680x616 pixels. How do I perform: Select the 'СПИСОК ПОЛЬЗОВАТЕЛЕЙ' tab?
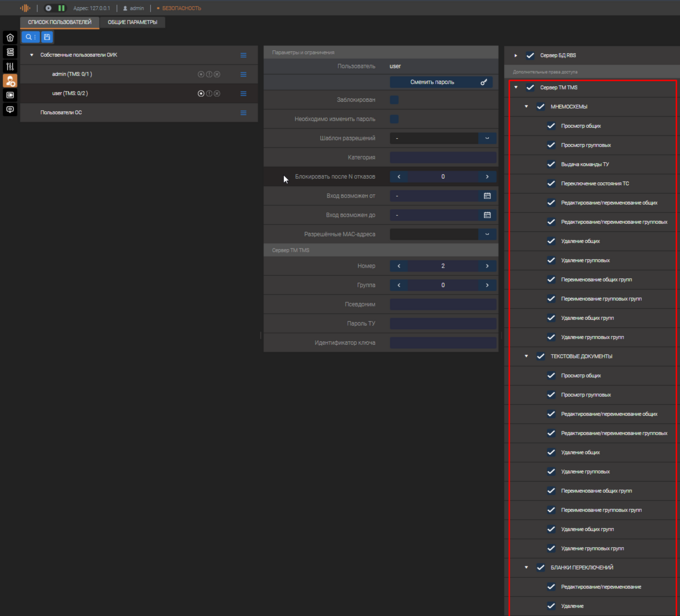[x=59, y=22]
